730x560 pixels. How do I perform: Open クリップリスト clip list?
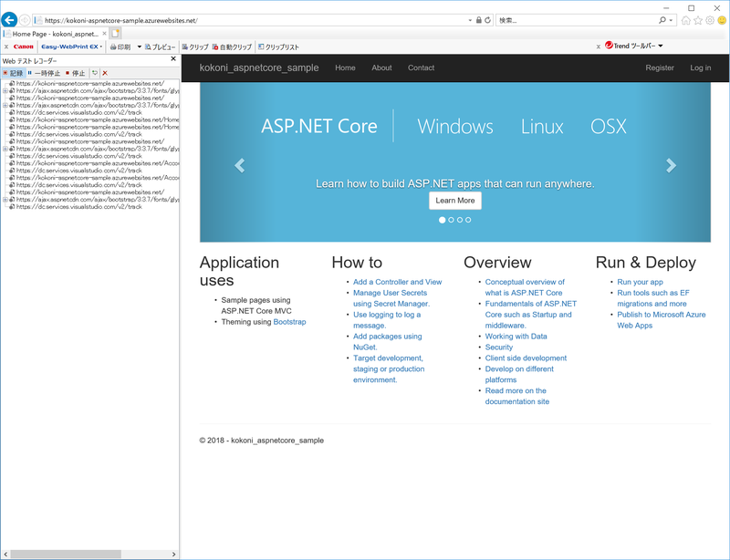278,47
